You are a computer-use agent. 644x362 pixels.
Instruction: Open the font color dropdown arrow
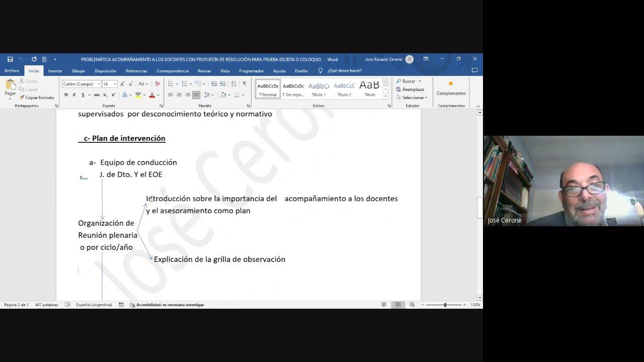(x=158, y=95)
